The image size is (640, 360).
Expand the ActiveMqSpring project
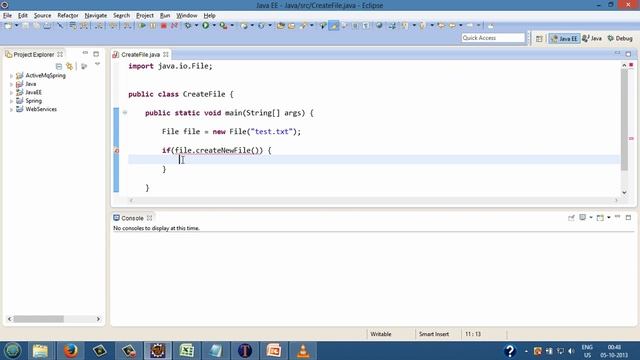(x=11, y=76)
